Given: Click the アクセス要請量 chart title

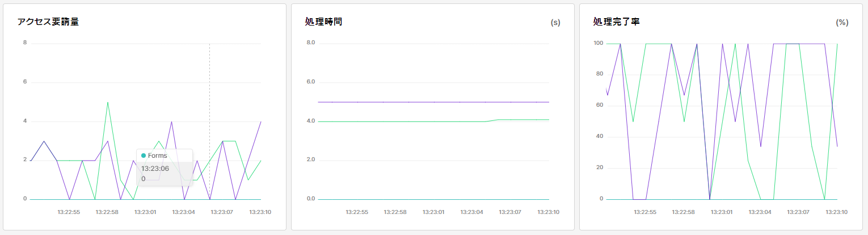Looking at the screenshot, I should [x=48, y=22].
